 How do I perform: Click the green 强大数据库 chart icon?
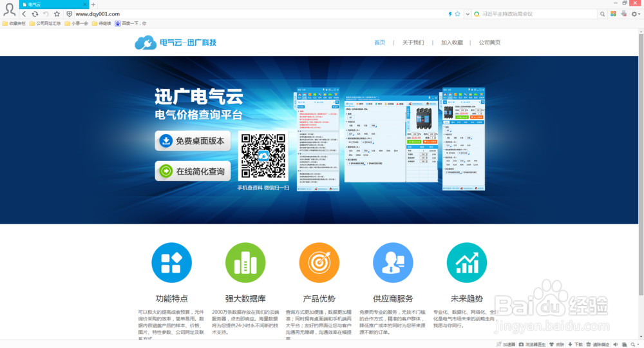click(x=245, y=262)
